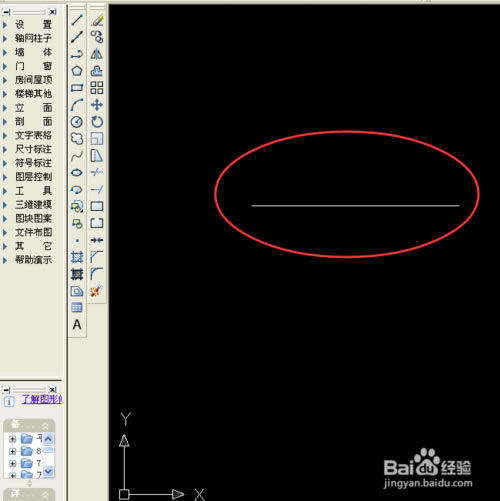
Task: Select the Circle drawing tool
Action: (77, 122)
